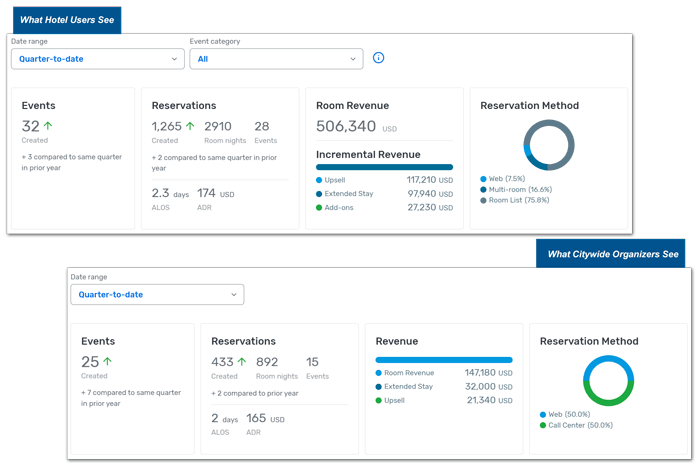Click the hotel Reservation Method donut chart
Screen dimensions: 700x472
point(549,144)
